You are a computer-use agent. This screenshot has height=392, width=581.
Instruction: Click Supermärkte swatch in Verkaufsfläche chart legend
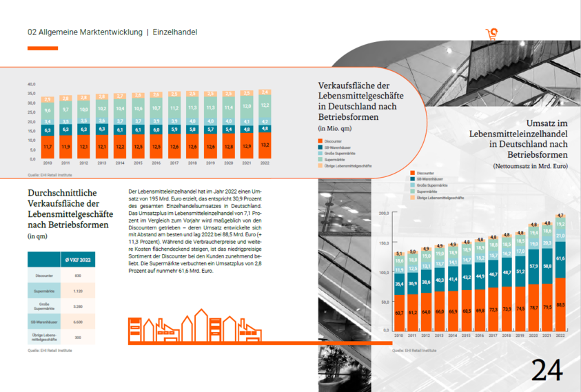pyautogui.click(x=320, y=159)
